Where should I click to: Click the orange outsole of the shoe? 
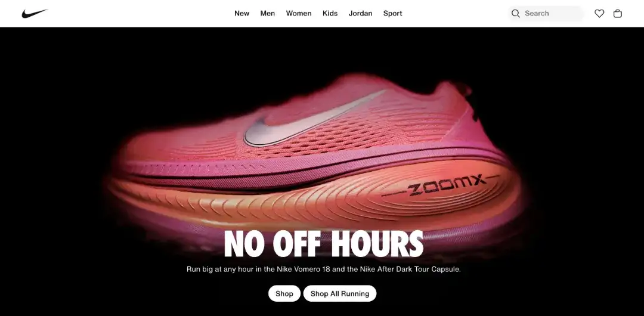pos(312,202)
